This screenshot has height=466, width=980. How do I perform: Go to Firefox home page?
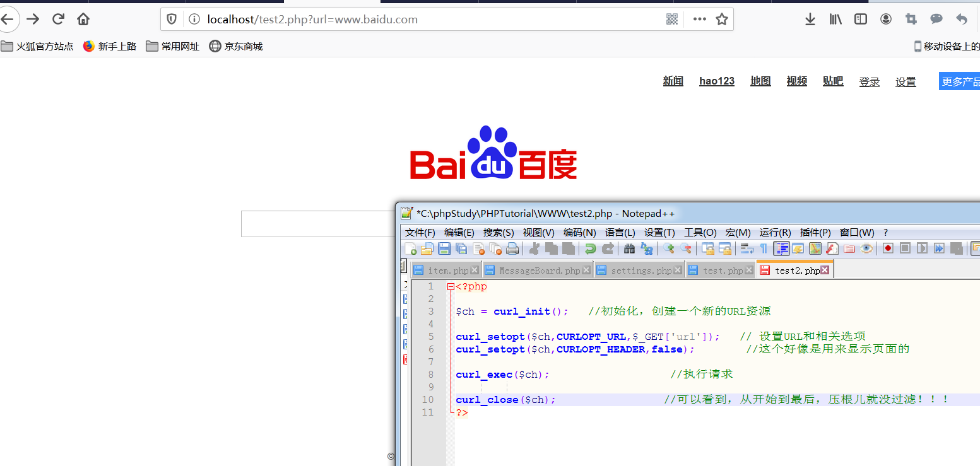click(x=83, y=19)
